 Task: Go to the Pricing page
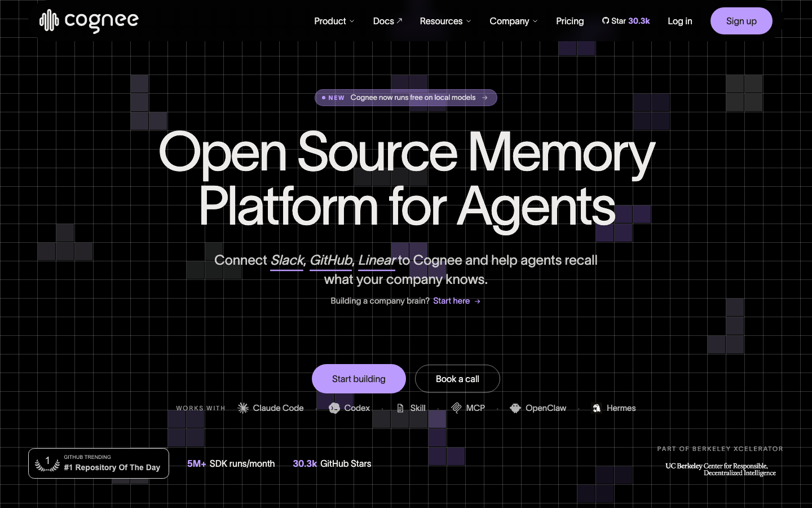(570, 21)
